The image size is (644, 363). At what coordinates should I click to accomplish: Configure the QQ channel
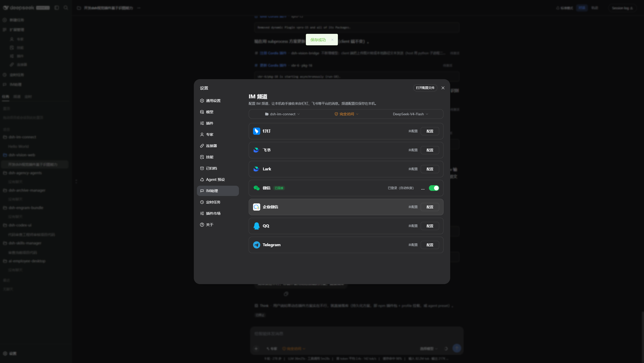coord(430,226)
